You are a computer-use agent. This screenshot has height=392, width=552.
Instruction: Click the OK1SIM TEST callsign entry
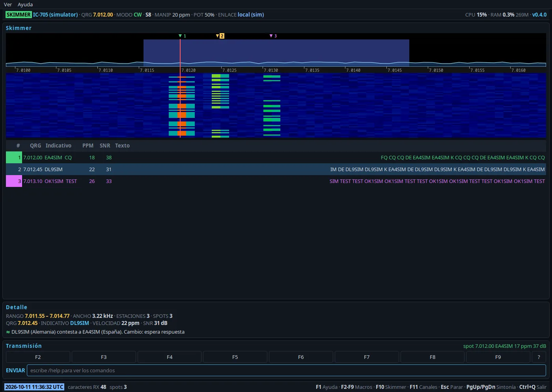(61, 181)
